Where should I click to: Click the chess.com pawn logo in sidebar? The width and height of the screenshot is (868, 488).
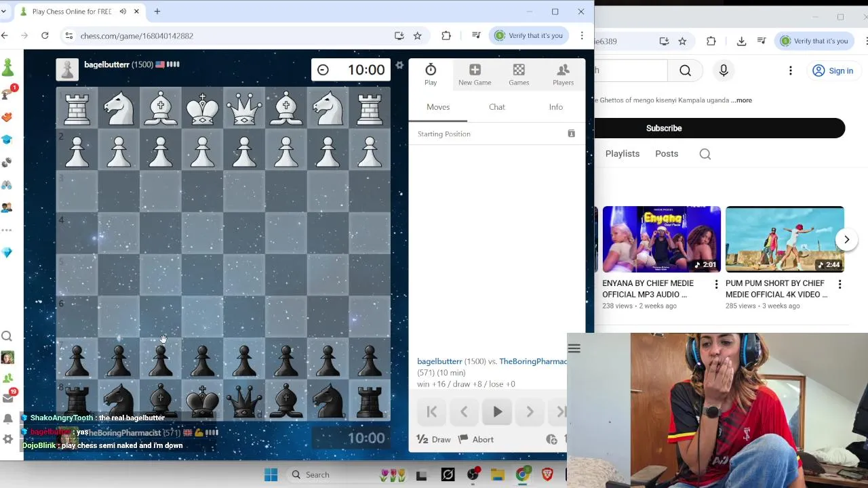coord(7,67)
